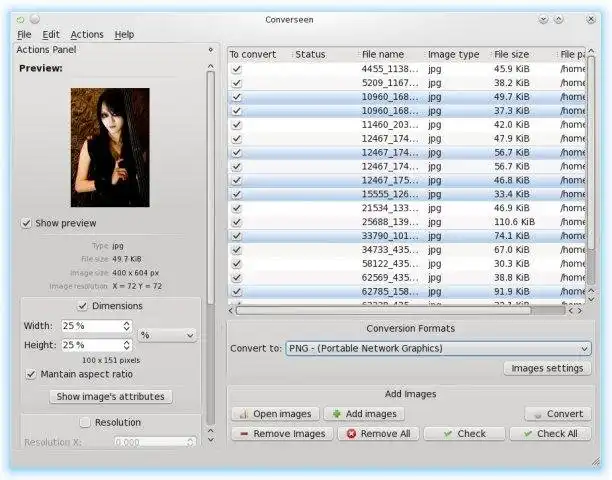Screen dimensions: 612x480
Task: Uncheck the 62785_158 file row checkbox
Action: click(236, 292)
